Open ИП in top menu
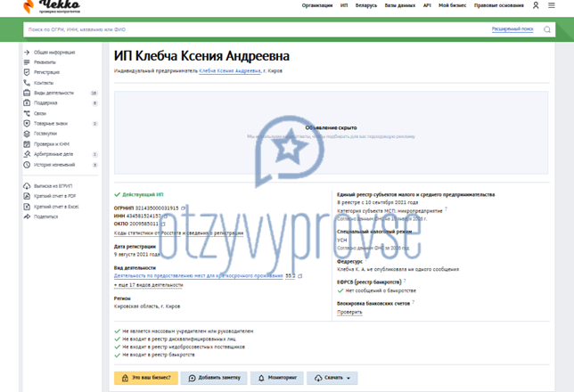The height and width of the screenshot is (392, 574). [x=344, y=5]
